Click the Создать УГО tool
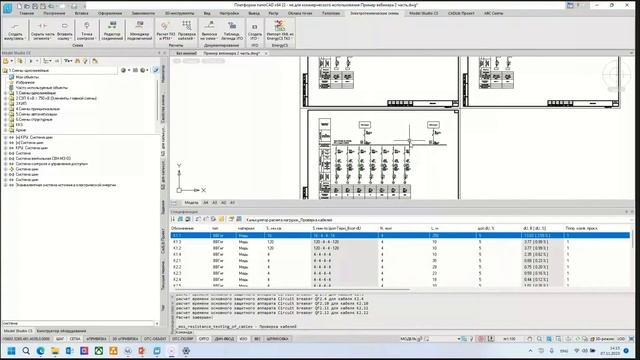Viewport: 640px width, 360px height. (x=255, y=31)
